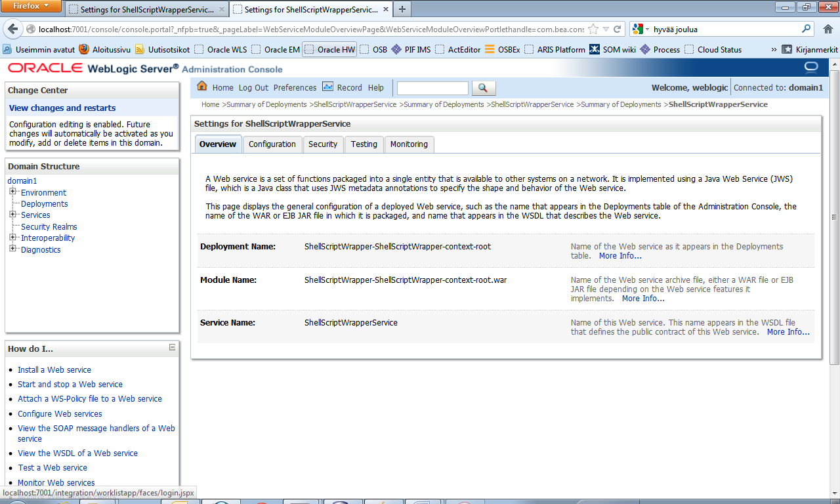Image resolution: width=840 pixels, height=504 pixels.
Task: Select the Overview tab
Action: point(218,144)
